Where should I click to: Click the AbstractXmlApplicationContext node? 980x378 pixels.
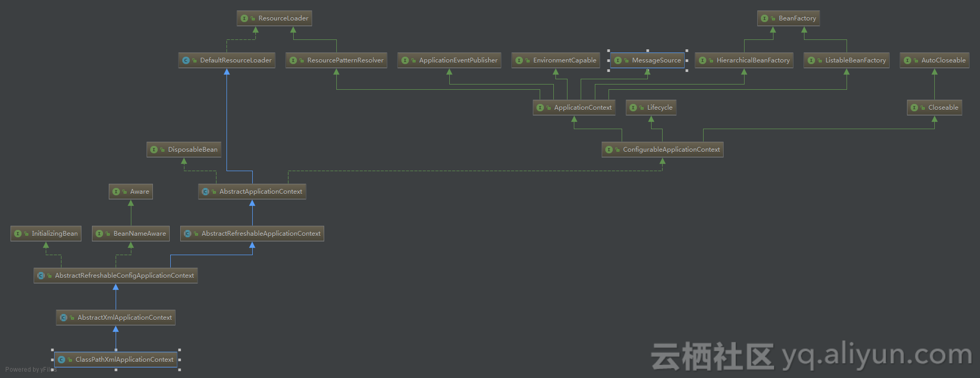(116, 318)
